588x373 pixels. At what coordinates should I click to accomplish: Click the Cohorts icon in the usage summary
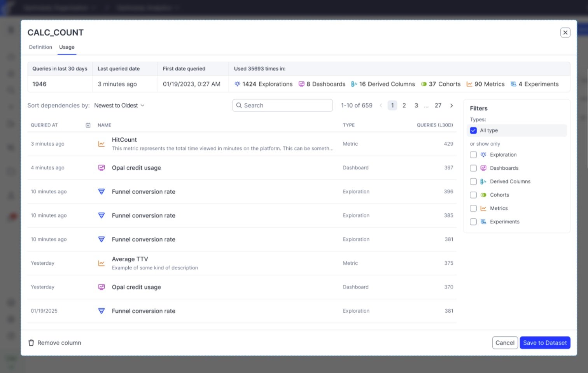(x=424, y=84)
